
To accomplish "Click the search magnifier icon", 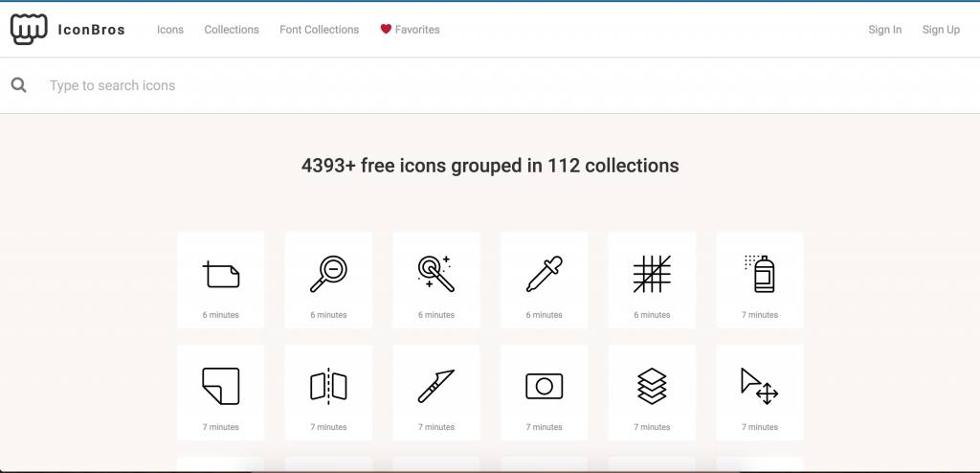I will pos(19,85).
